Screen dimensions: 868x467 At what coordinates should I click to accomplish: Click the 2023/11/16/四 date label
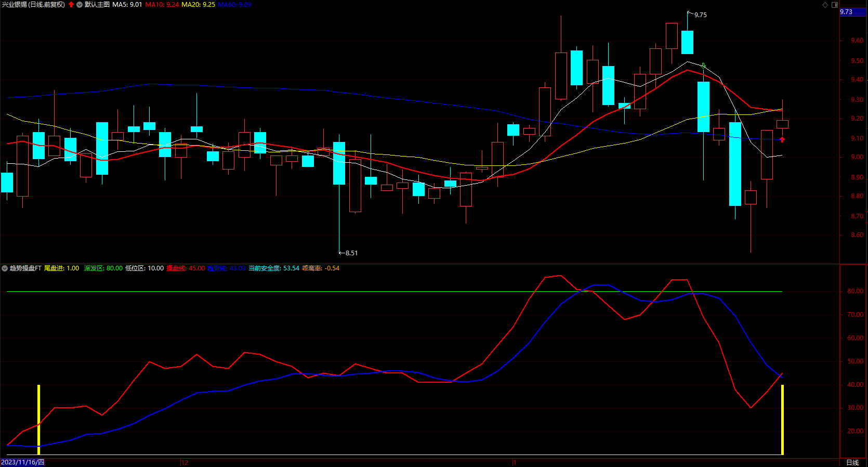(22, 462)
